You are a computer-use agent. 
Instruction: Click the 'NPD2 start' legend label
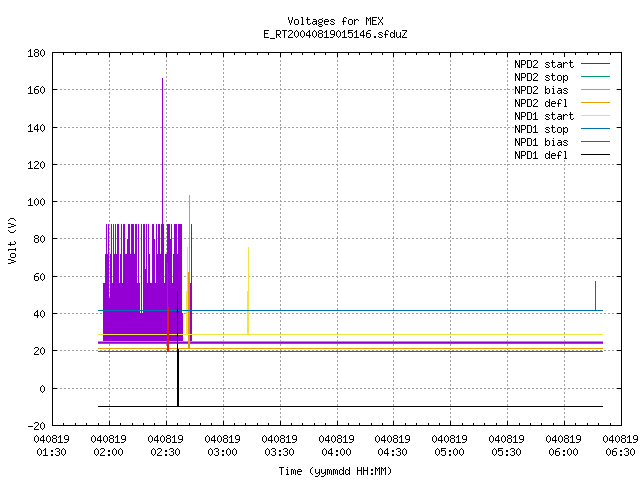pos(544,64)
